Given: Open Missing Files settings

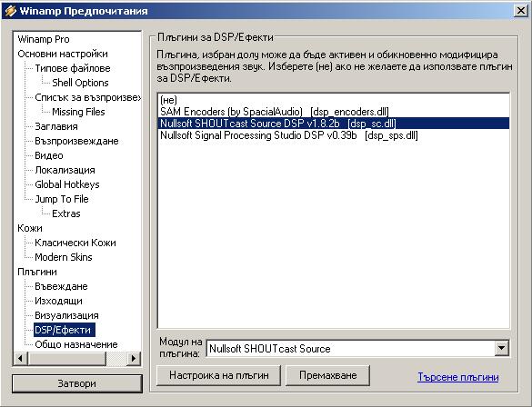Looking at the screenshot, I should [78, 112].
